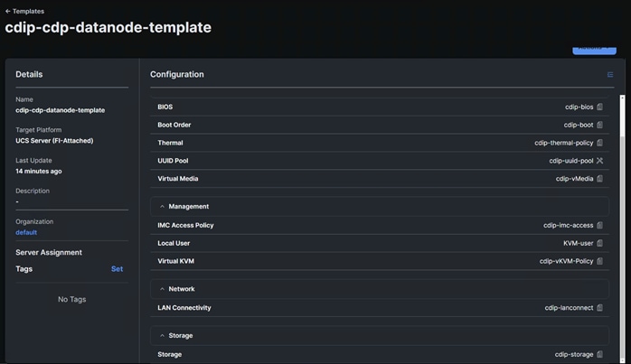This screenshot has height=364, width=631.
Task: Collapse the Management section
Action: [162, 206]
